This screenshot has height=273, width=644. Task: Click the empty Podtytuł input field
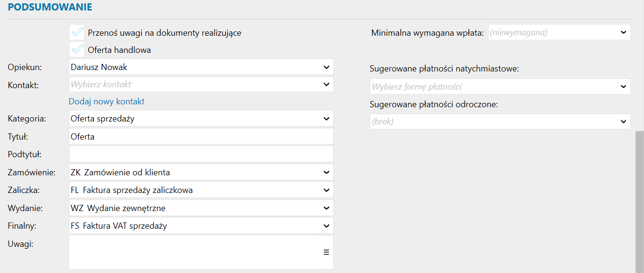(200, 154)
